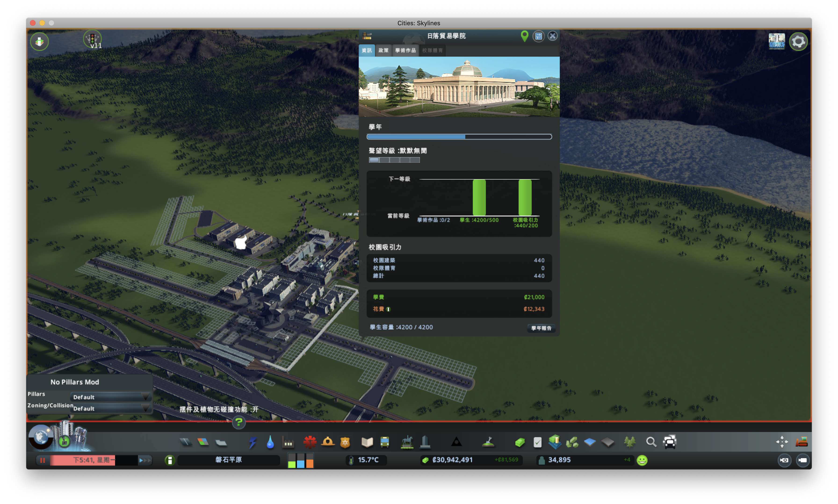Change simulation speed with arrows
Screen dimensions: 838x504
click(x=145, y=460)
